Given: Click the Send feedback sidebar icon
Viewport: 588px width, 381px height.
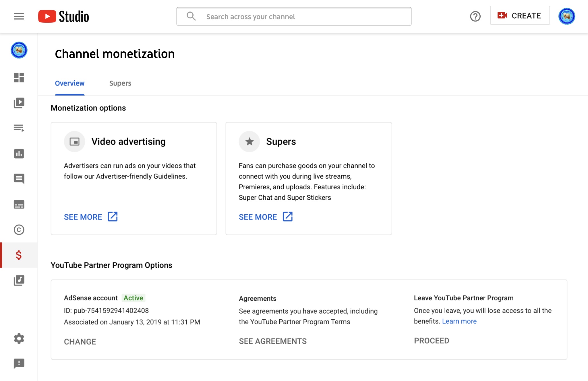Looking at the screenshot, I should [19, 363].
